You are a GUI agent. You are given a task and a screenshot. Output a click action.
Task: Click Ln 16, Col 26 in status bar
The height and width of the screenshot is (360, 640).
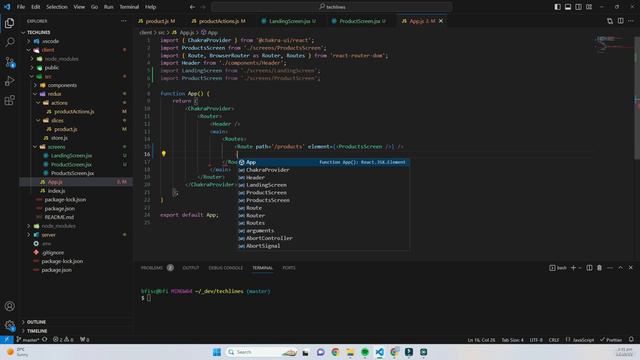pyautogui.click(x=481, y=340)
